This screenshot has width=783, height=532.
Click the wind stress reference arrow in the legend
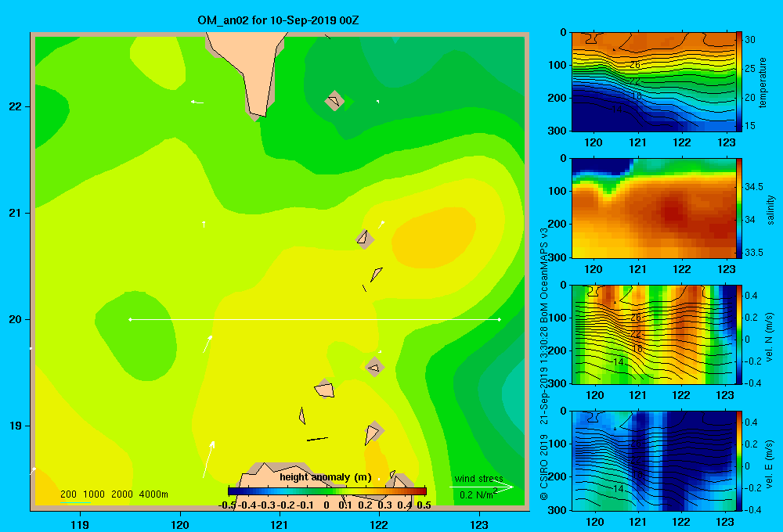click(x=482, y=487)
